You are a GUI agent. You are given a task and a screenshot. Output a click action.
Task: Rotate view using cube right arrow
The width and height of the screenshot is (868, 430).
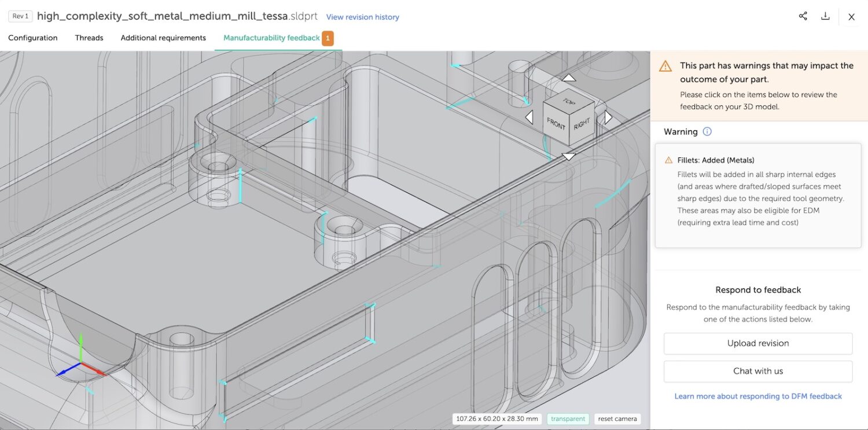608,117
